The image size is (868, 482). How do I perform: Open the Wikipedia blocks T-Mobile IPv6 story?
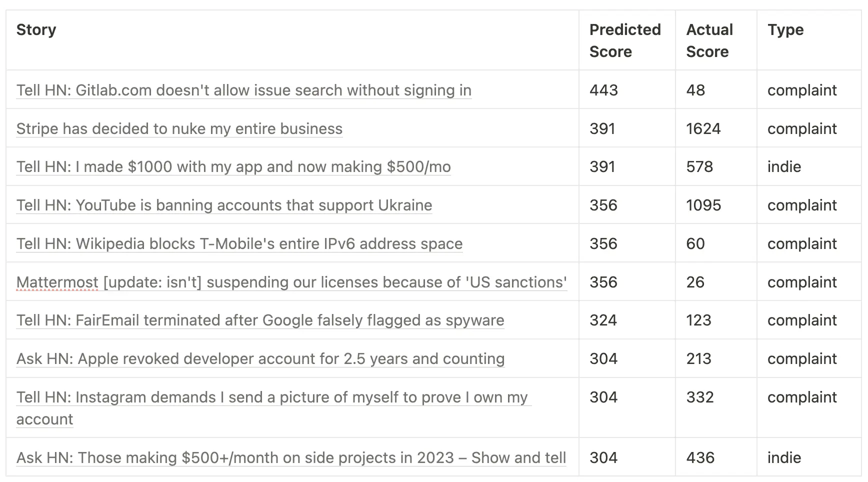(239, 244)
